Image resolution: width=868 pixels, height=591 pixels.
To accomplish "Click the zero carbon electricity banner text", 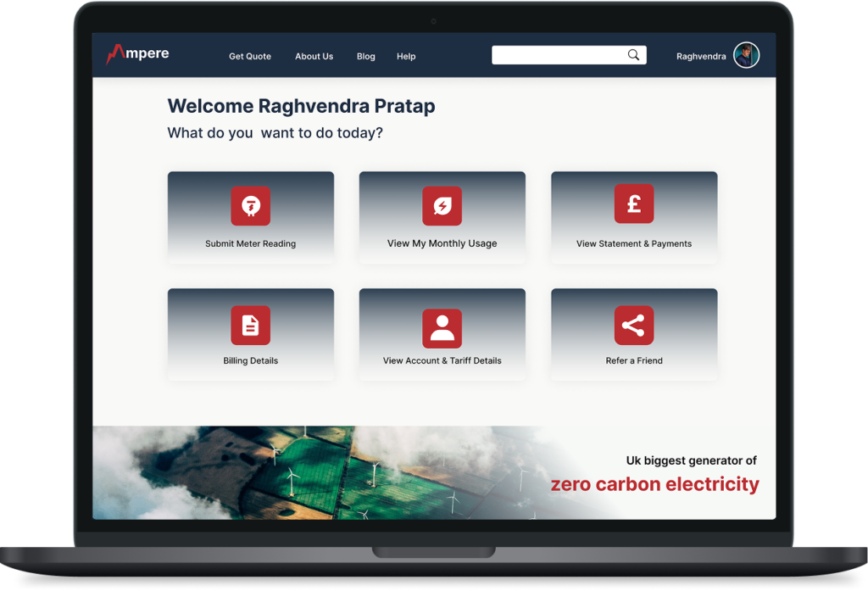I will 655,484.
